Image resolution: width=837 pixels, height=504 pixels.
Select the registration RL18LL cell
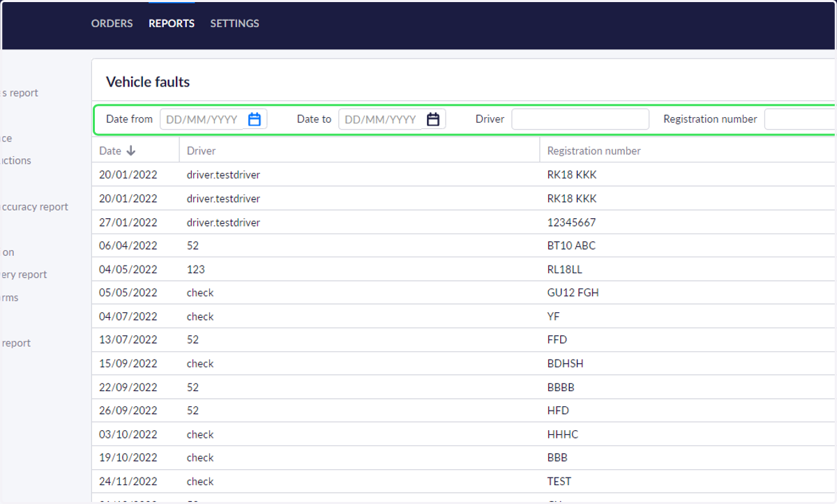coord(566,269)
